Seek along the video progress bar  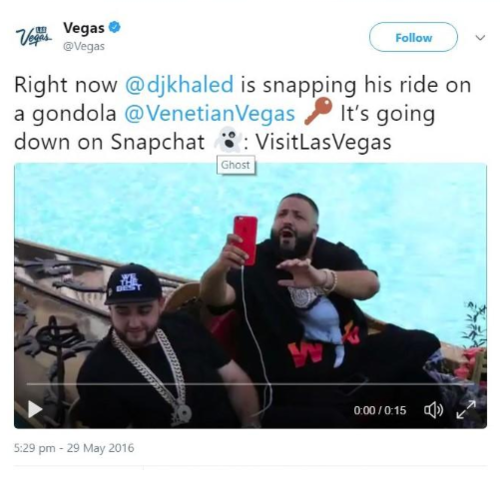click(250, 384)
